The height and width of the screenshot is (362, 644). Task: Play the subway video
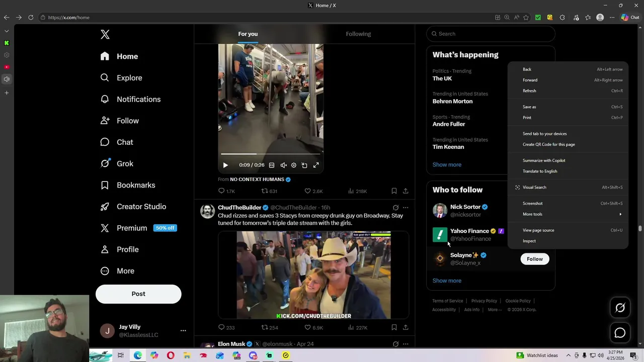pyautogui.click(x=225, y=165)
